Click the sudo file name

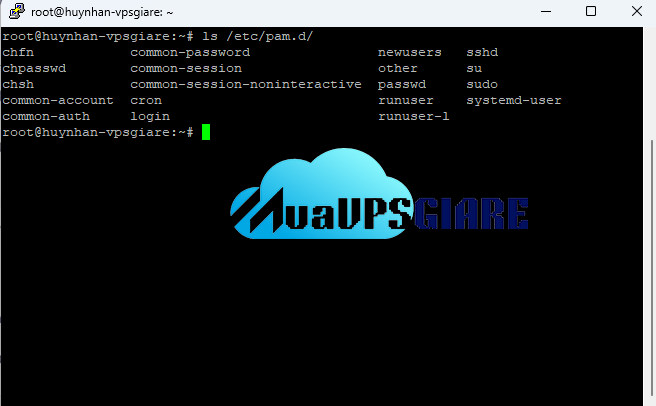(482, 84)
